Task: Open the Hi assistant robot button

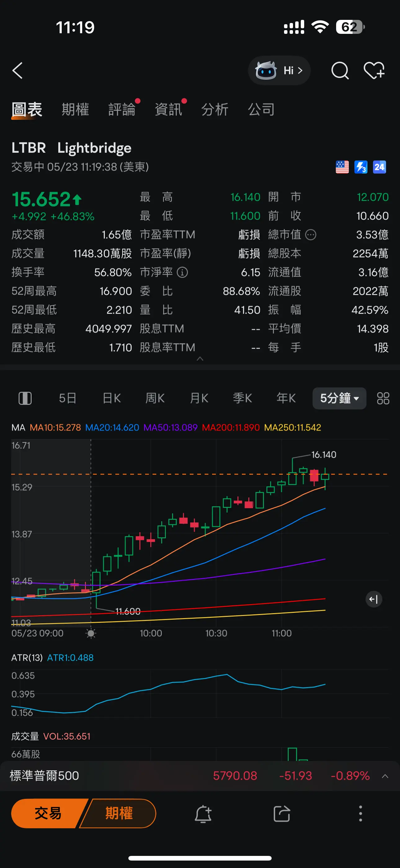Action: point(279,70)
